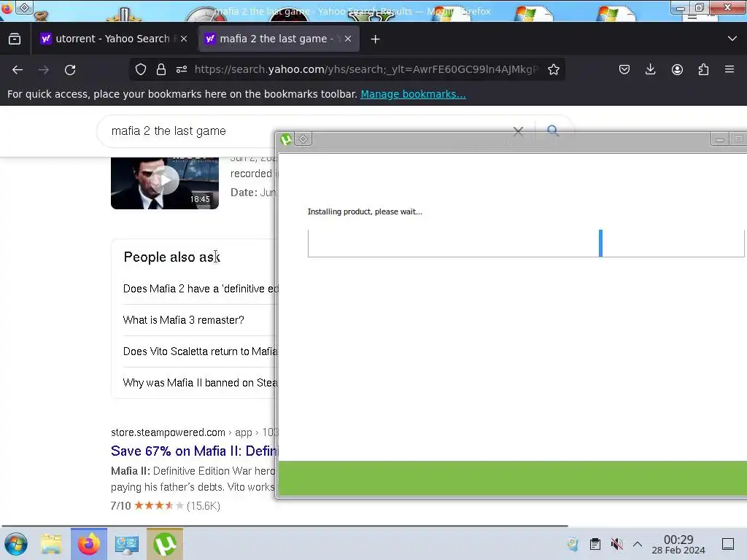Viewport: 747px width, 560px height.
Task: Open the Windows Start menu
Action: pos(16,544)
